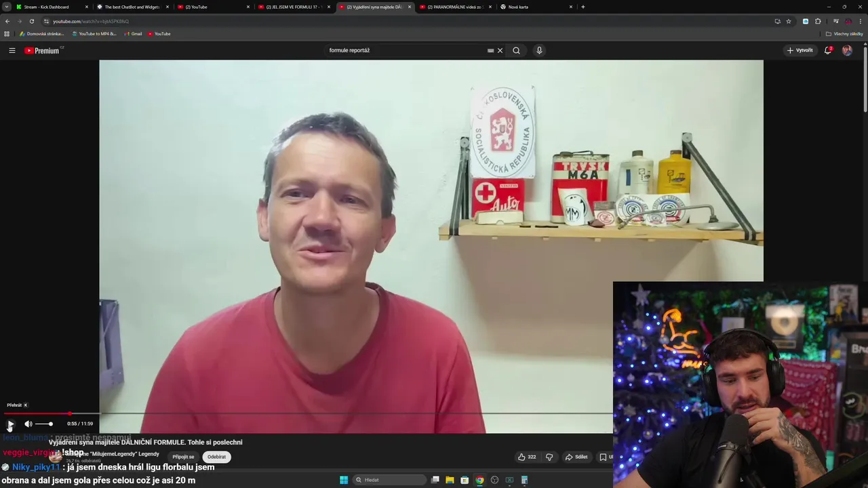The image size is (868, 488).
Task: Open Chrome extensions puzzle icon
Action: click(x=818, y=21)
